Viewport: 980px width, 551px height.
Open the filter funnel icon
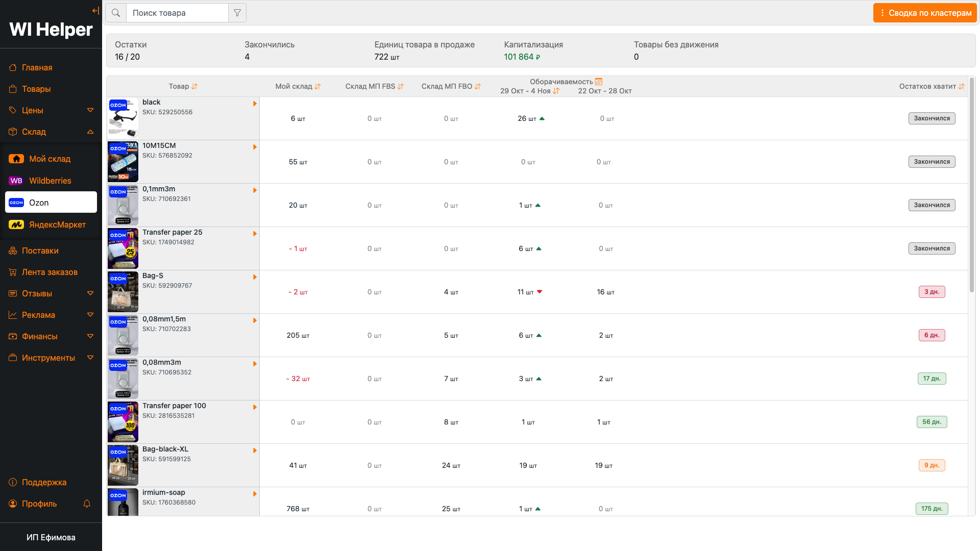point(237,13)
